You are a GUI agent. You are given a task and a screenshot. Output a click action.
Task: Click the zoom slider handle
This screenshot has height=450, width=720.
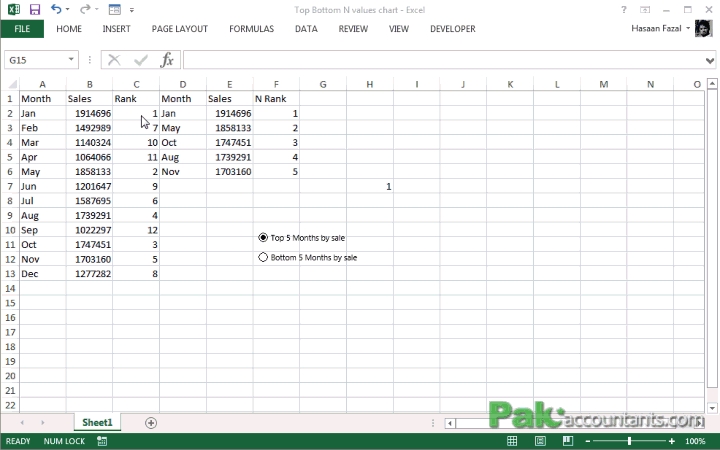coord(629,441)
